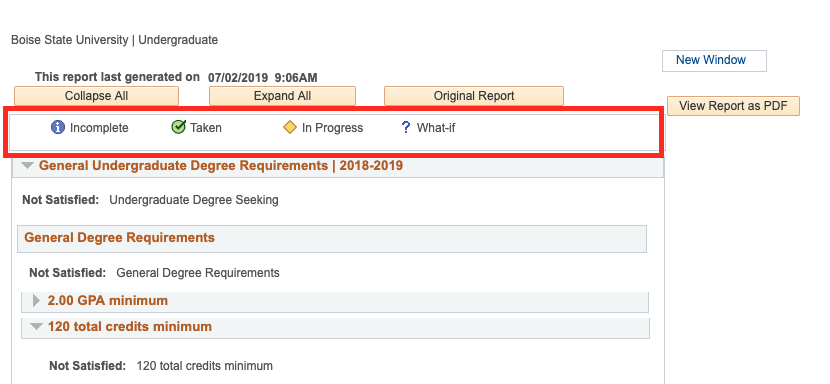Click 'Not Satisfied' beside General Degree Requirements
This screenshot has height=384, width=830.
[68, 273]
